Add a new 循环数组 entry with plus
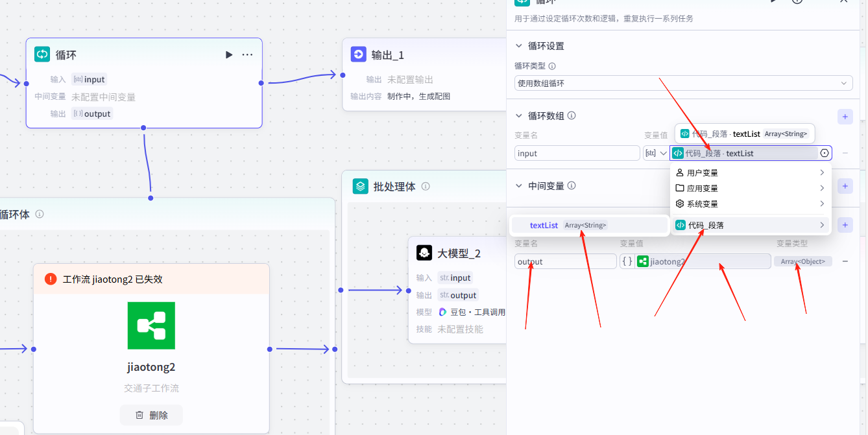The width and height of the screenshot is (868, 435). (845, 117)
